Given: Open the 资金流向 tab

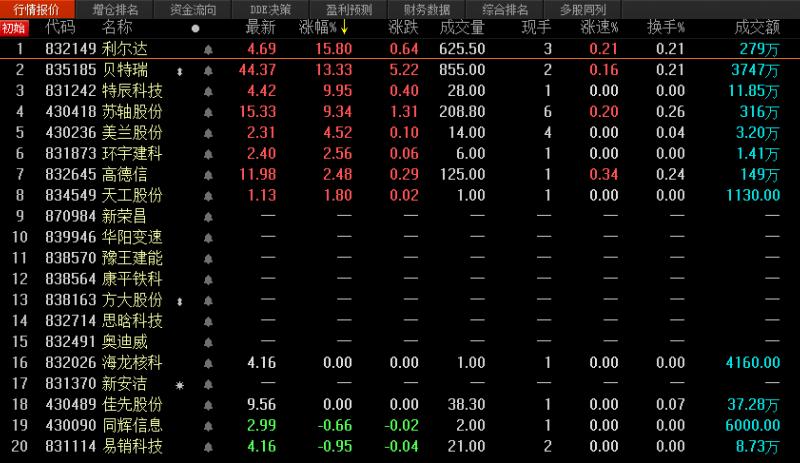Looking at the screenshot, I should pos(193,9).
